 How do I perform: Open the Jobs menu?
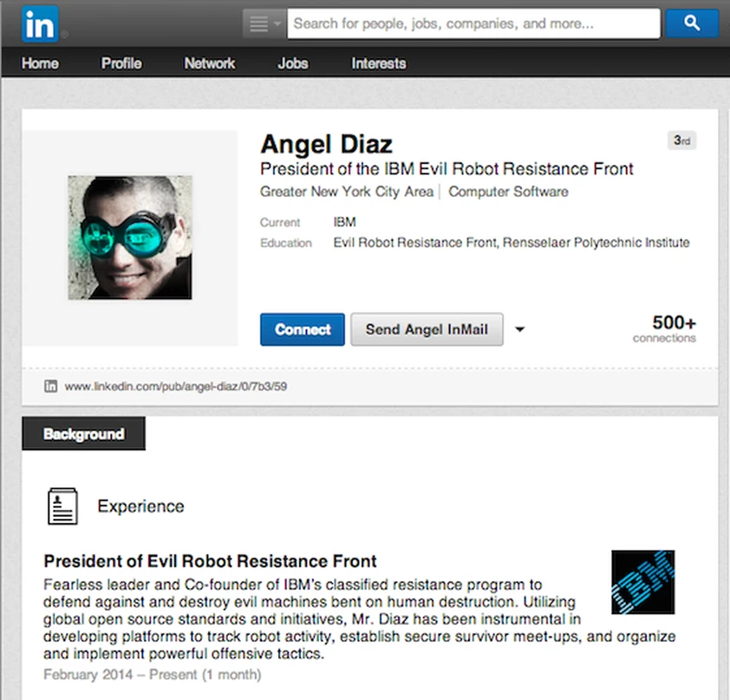pyautogui.click(x=293, y=63)
